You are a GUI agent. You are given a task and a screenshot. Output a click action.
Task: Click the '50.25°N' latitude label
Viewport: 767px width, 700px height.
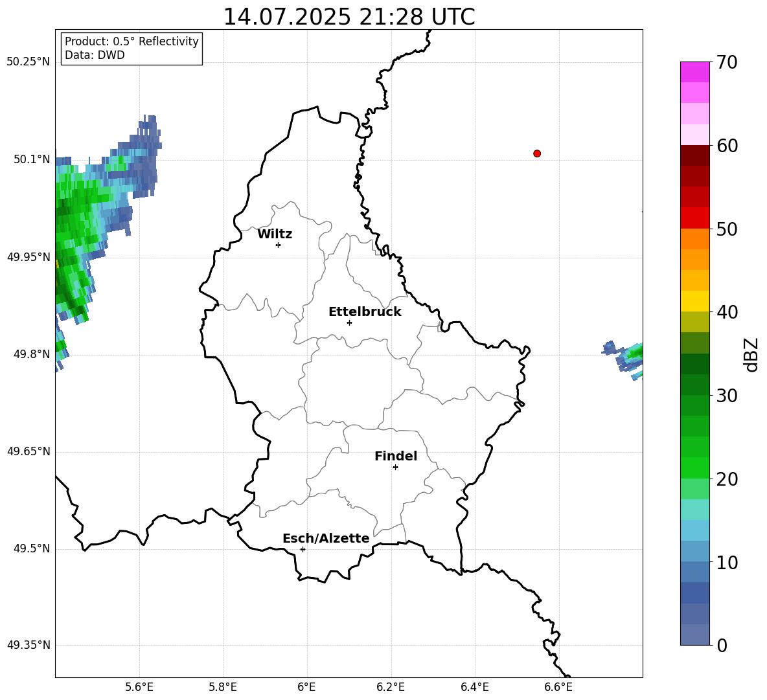pyautogui.click(x=29, y=62)
